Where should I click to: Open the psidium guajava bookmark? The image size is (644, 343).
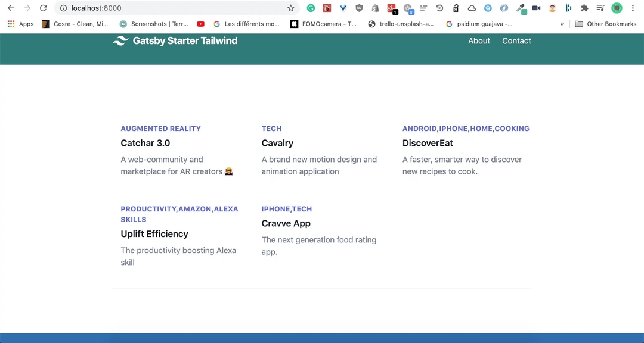pyautogui.click(x=479, y=24)
